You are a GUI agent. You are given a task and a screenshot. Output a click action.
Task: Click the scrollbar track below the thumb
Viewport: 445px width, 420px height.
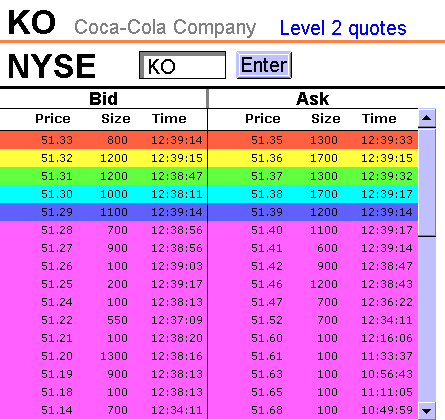(x=427, y=318)
